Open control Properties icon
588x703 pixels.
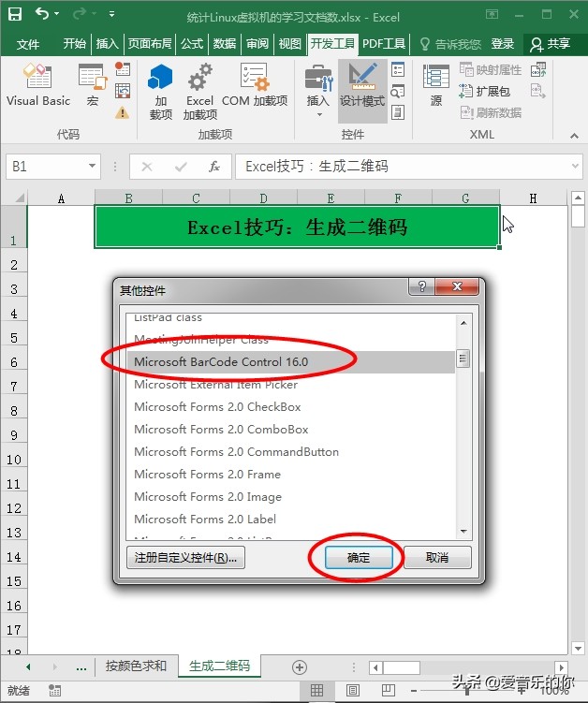398,69
